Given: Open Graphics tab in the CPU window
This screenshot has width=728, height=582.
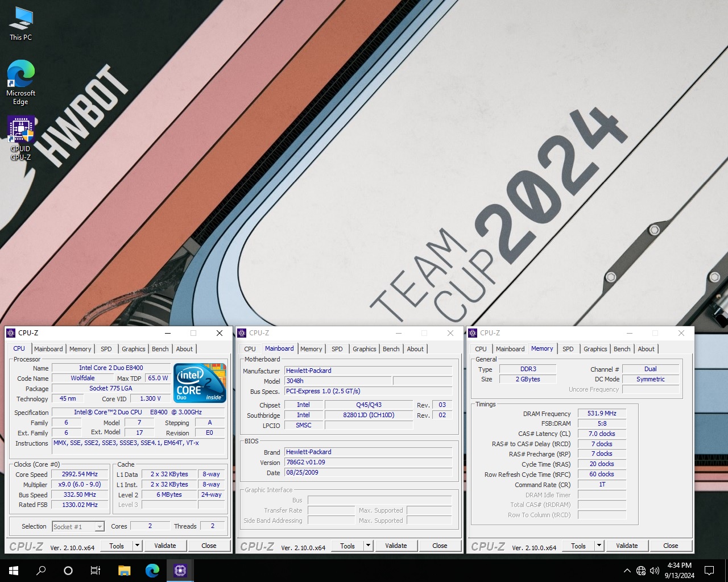Looking at the screenshot, I should tap(134, 349).
